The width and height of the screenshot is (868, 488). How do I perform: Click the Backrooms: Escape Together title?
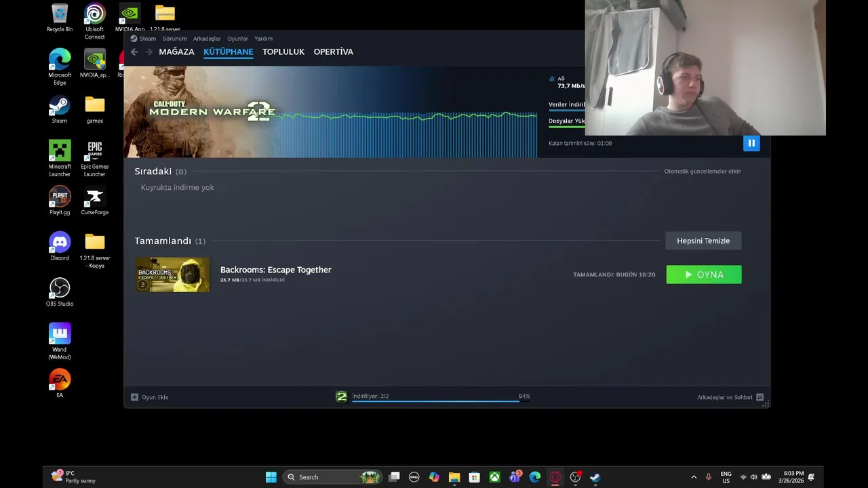tap(275, 270)
